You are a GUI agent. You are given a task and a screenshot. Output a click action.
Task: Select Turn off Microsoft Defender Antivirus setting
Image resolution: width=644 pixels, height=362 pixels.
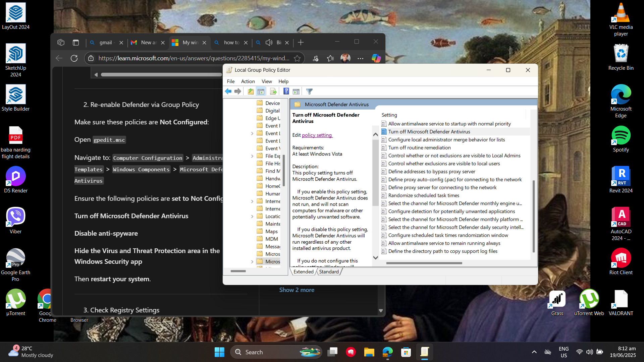429,132
